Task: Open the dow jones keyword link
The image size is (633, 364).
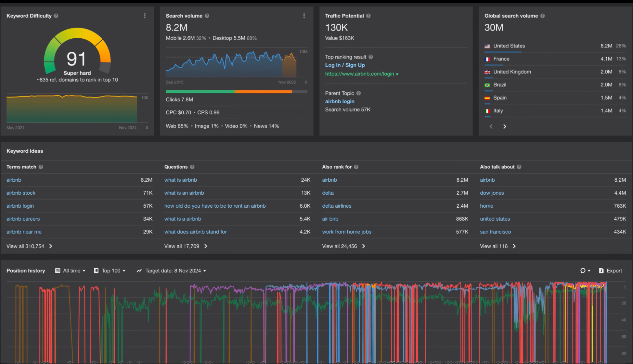Action: [x=492, y=193]
